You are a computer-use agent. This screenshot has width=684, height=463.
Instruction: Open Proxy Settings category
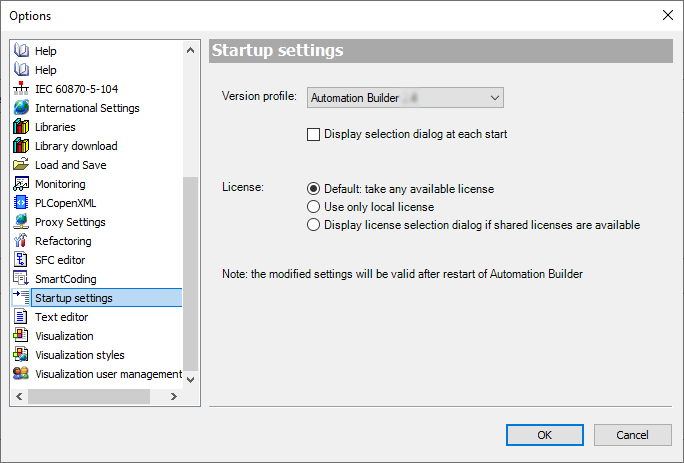(70, 222)
